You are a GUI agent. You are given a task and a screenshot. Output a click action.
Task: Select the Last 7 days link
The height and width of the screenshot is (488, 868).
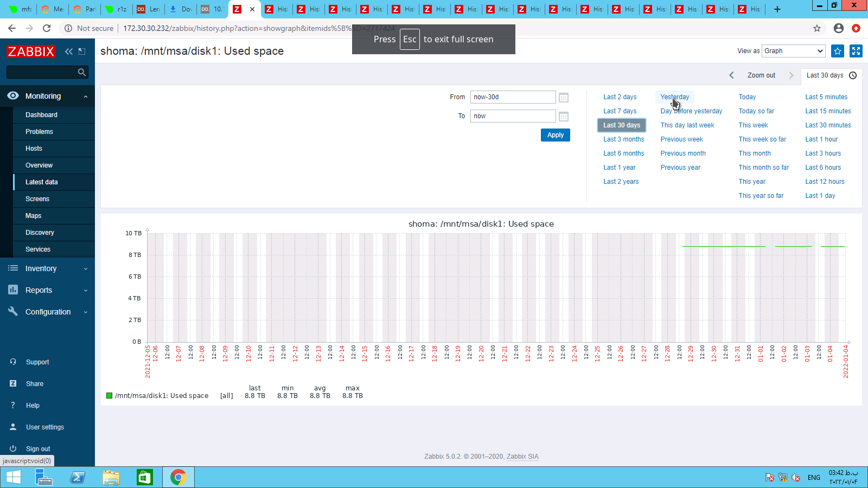coord(620,111)
